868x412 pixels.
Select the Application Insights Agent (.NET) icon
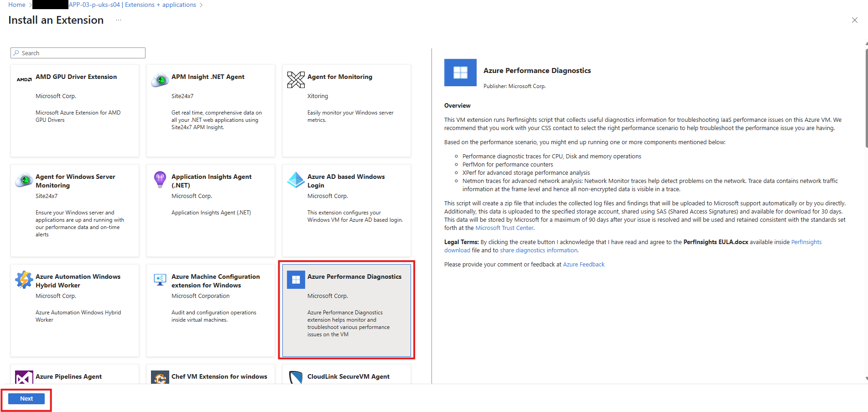click(x=160, y=180)
